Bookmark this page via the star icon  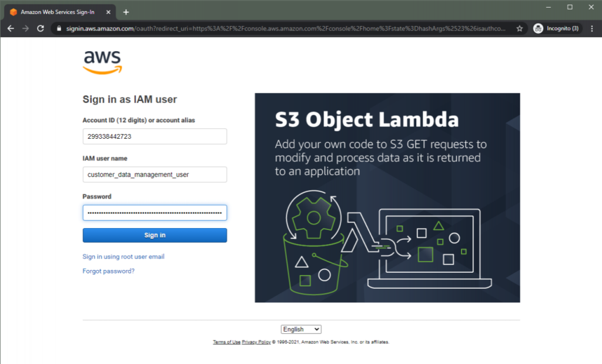point(520,27)
